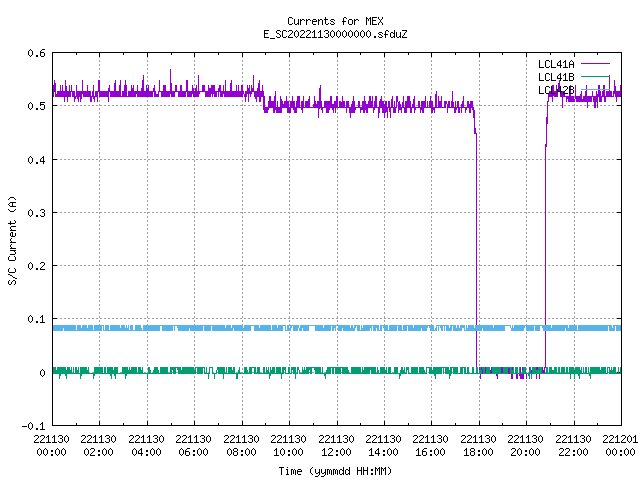Viewport: 640px width, 480px height.
Task: Click the y-axis tick value 0.3
Action: pos(36,213)
